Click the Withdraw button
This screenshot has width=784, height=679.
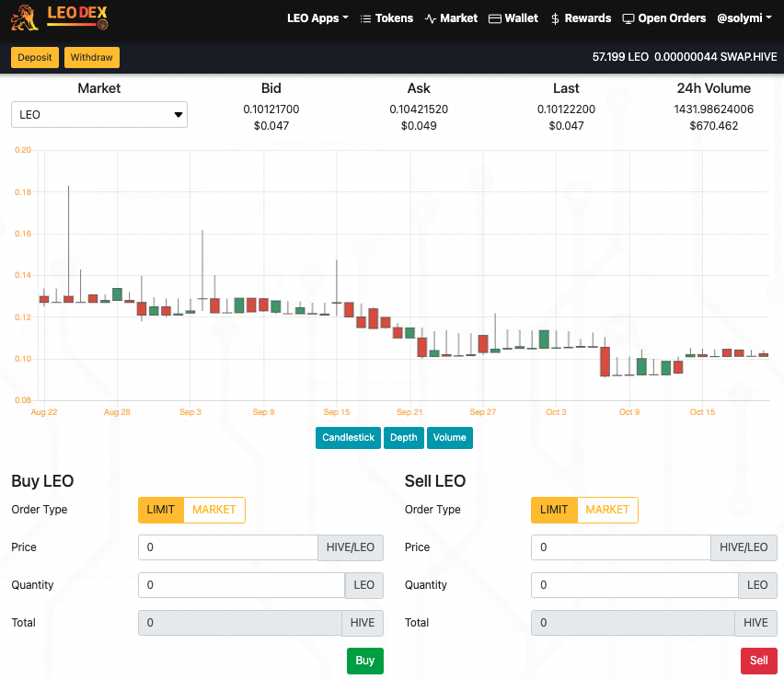[x=91, y=57]
